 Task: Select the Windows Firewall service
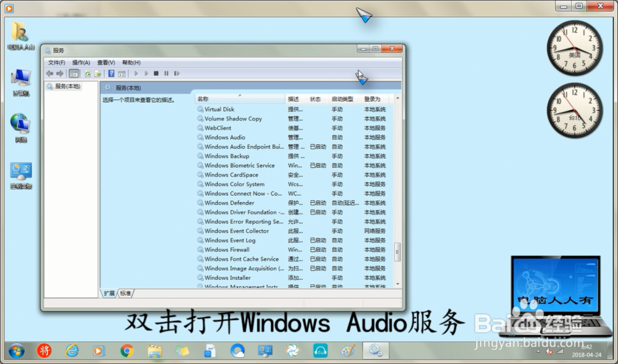[292, 250]
